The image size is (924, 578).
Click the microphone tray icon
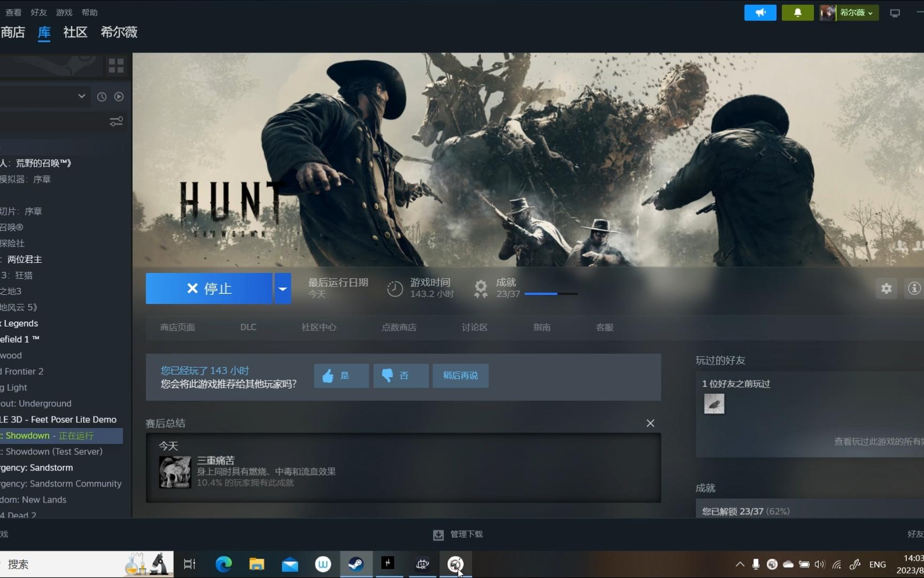[x=756, y=564]
